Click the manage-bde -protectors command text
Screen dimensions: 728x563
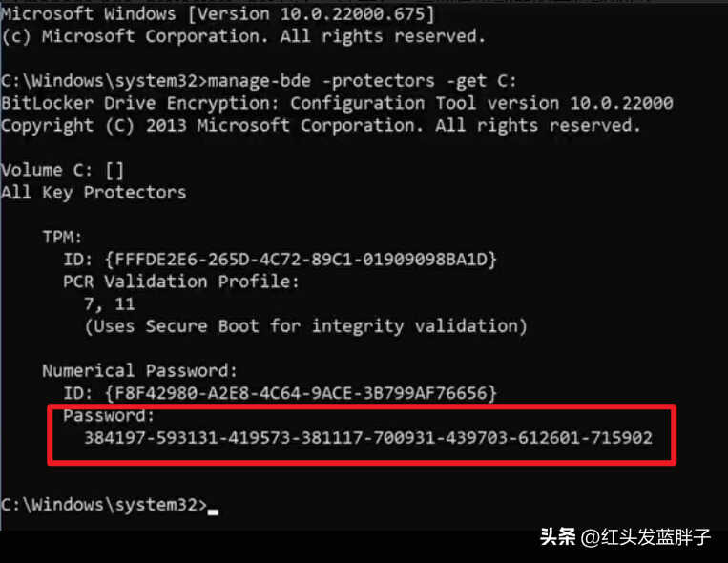point(363,81)
